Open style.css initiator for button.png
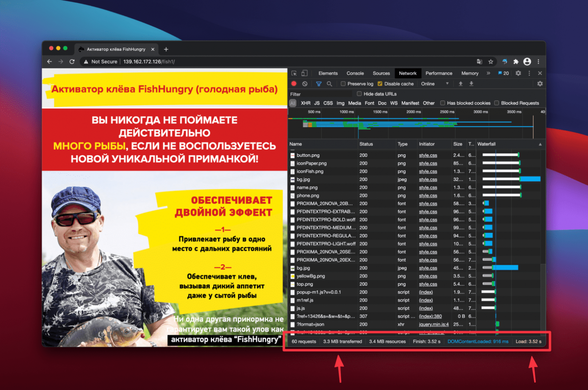 [x=428, y=155]
